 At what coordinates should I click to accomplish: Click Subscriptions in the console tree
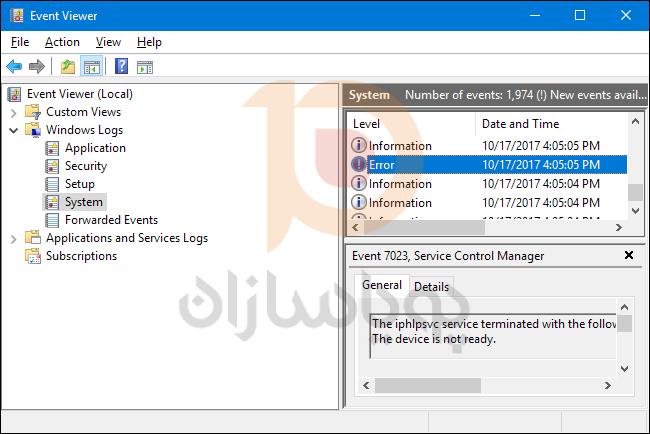81,256
